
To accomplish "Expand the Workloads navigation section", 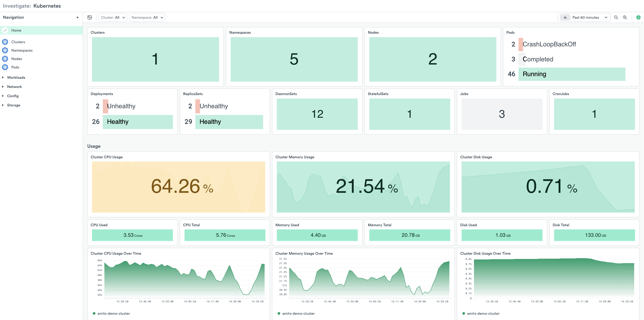I will click(x=16, y=77).
